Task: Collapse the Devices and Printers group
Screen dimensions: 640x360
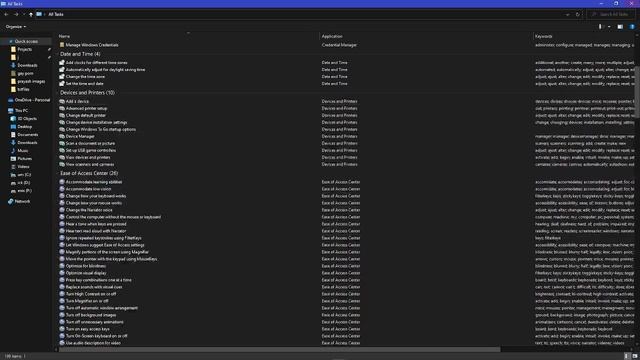Action: (87, 93)
